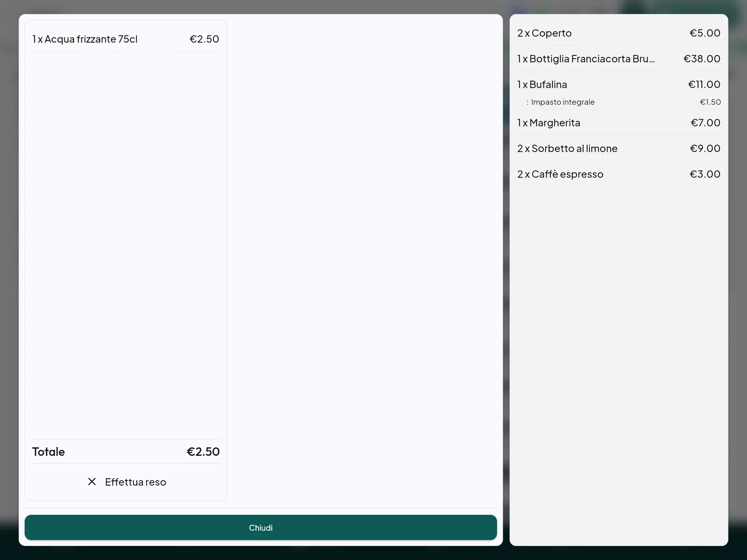This screenshot has width=747, height=560.
Task: Select the 1 x Bufalina pizza line
Action: tap(619, 85)
